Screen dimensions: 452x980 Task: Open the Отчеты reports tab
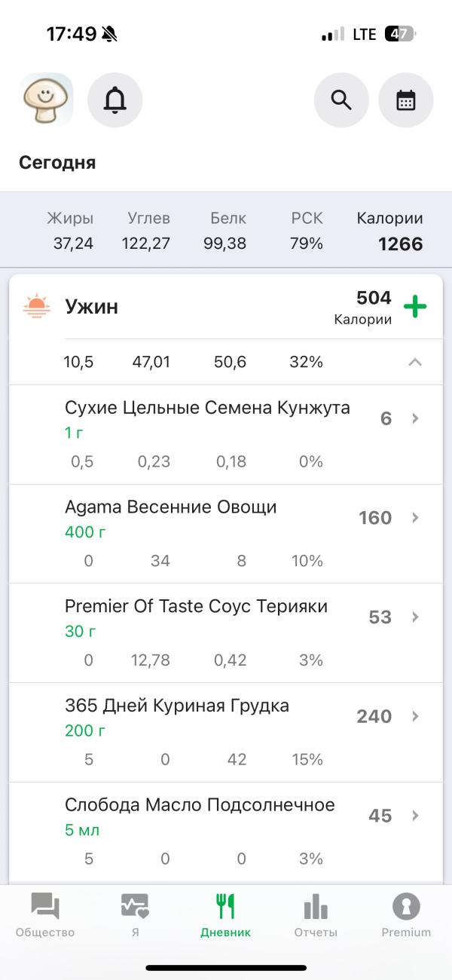point(316,914)
